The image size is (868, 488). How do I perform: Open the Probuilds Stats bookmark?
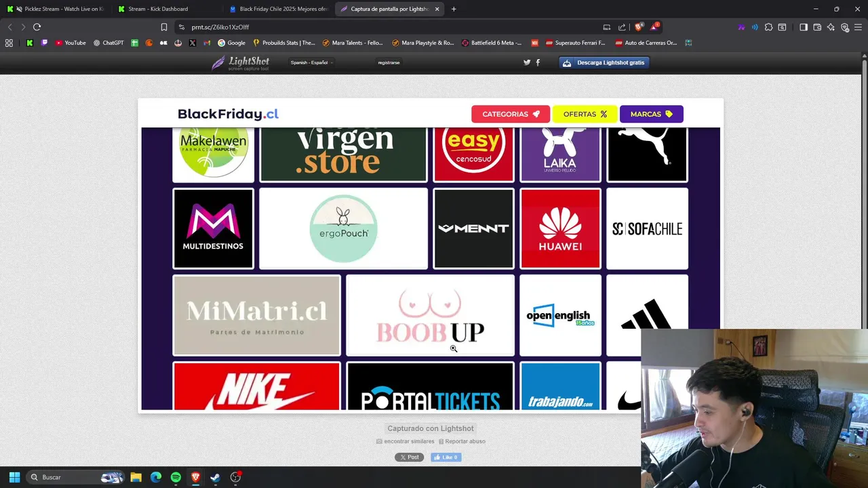tap(284, 43)
